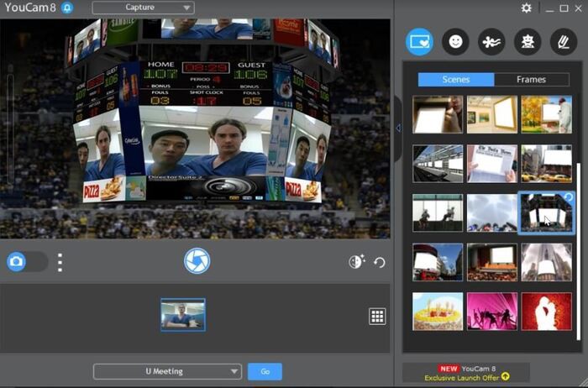The height and width of the screenshot is (388, 588).
Task: Click the camera shutter capture button
Action: point(197,261)
